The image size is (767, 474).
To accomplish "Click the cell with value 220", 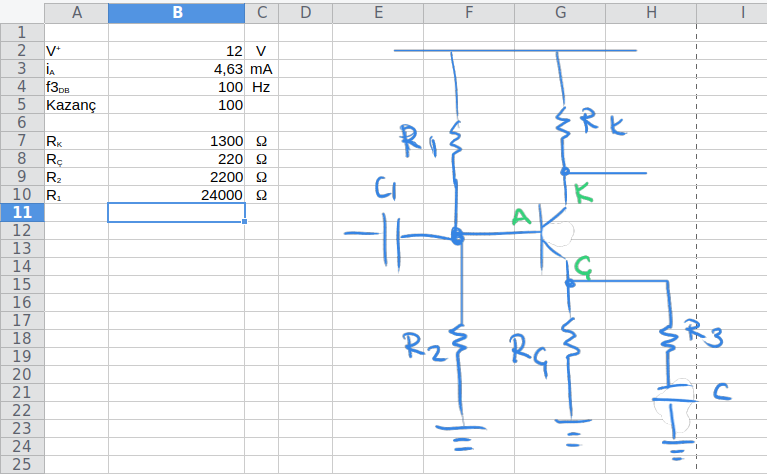I will [177, 159].
